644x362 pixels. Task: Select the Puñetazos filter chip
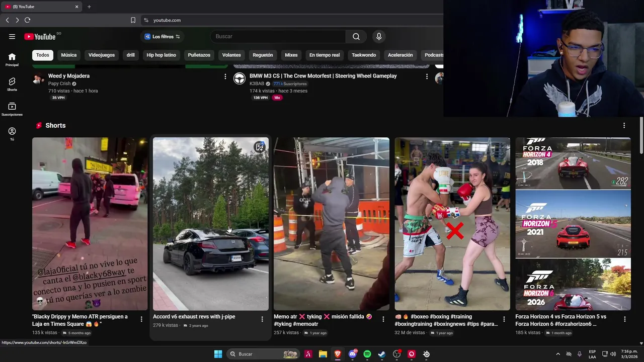pos(199,55)
